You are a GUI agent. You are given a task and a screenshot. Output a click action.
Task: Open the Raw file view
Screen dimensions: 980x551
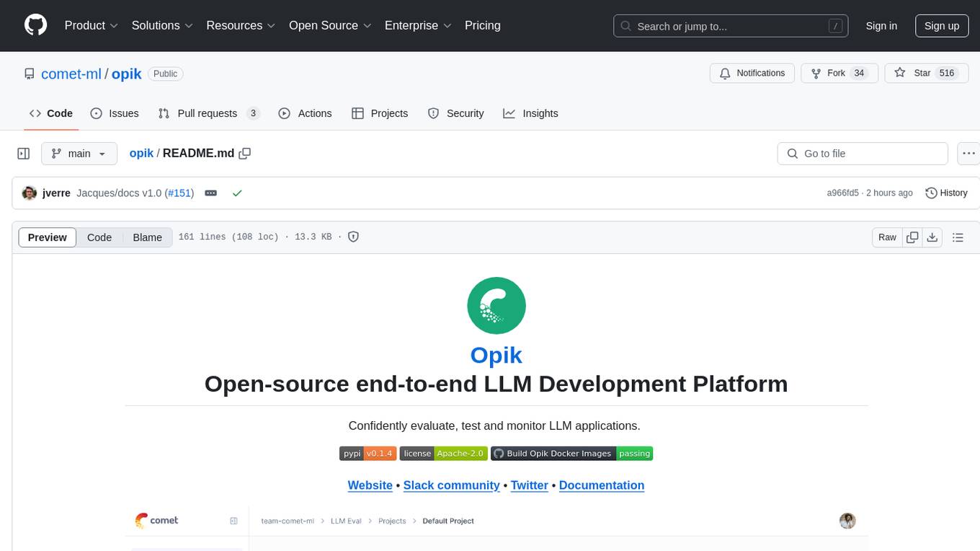point(887,237)
